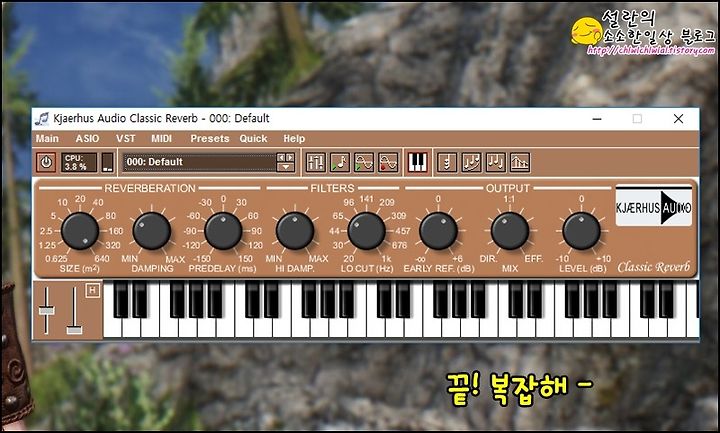
Task: Click the app icon in title bar
Action: pyautogui.click(x=42, y=118)
